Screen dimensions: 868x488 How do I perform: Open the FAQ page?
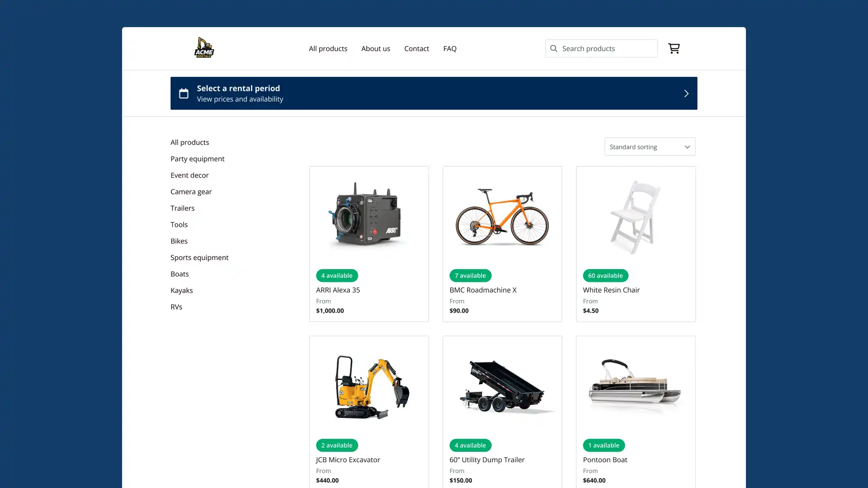point(449,48)
